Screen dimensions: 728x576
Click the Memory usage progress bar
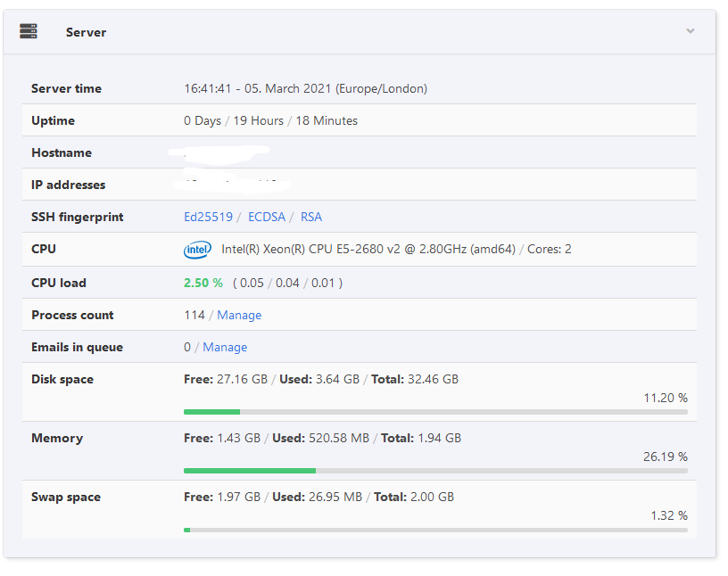pos(435,471)
